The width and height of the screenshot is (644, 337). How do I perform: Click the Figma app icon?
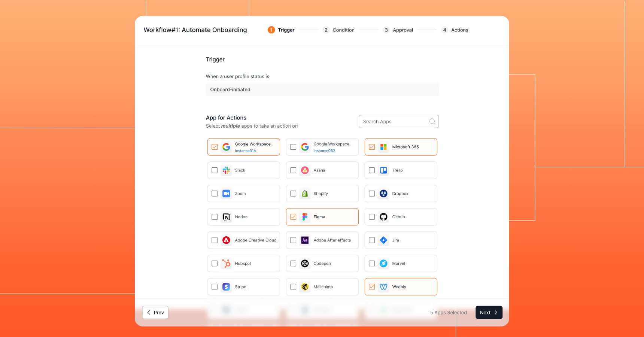[305, 217]
